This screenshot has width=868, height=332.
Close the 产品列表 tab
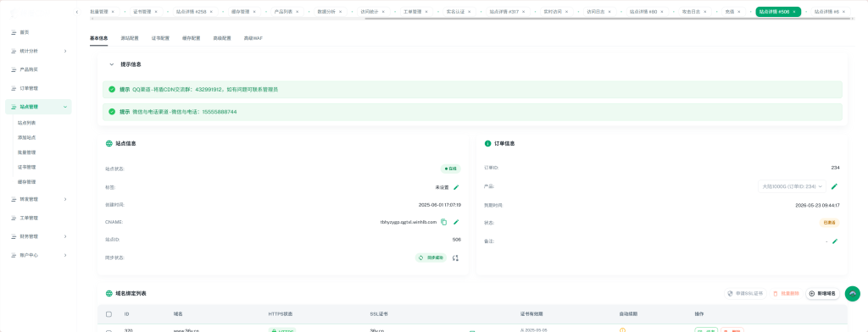point(298,11)
